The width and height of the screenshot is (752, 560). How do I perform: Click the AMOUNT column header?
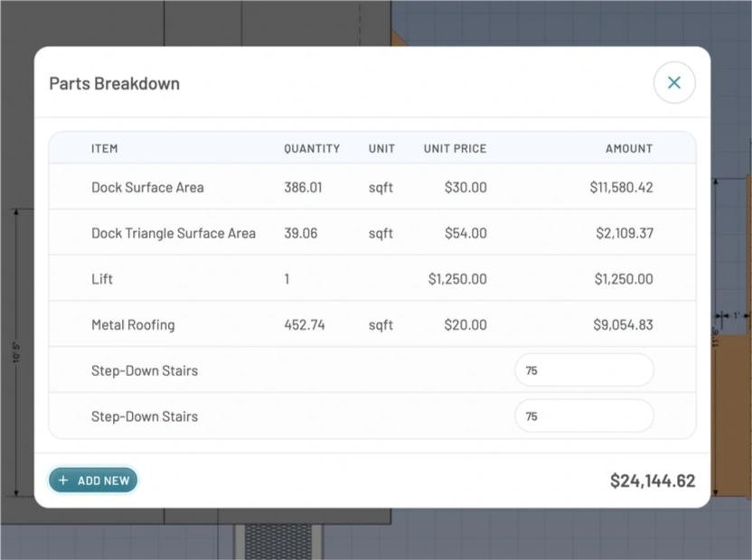[629, 149]
